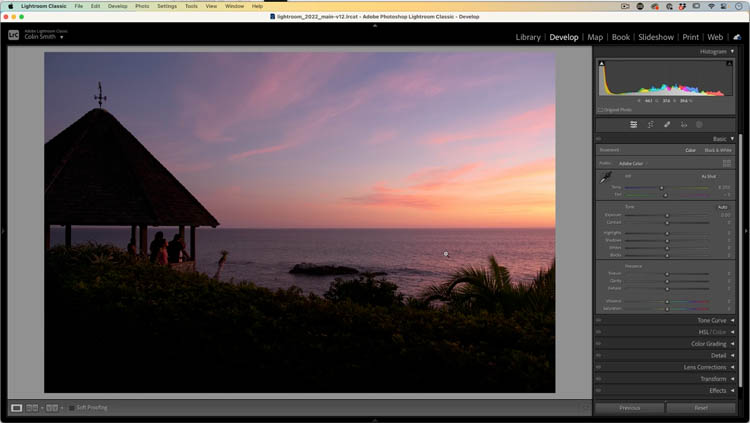Expand the Color Grading panel

pos(731,344)
